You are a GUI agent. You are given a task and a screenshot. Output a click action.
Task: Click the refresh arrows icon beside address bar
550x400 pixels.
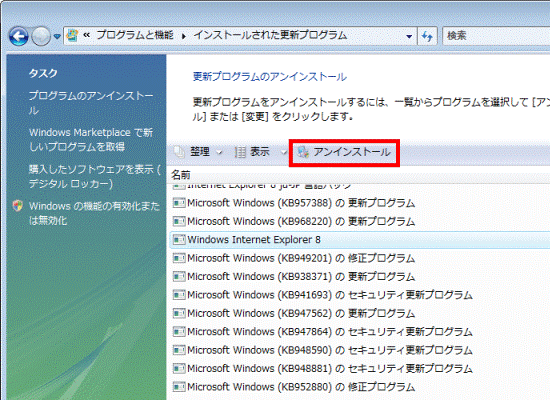(427, 36)
